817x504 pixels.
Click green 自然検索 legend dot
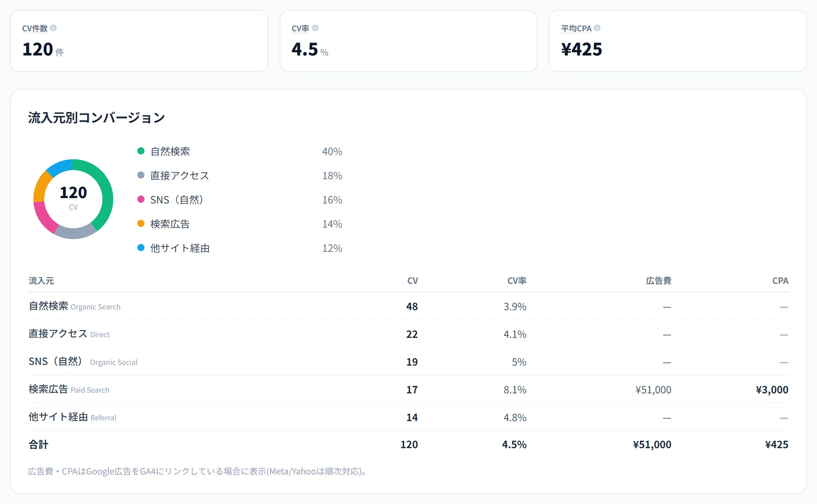click(x=141, y=151)
